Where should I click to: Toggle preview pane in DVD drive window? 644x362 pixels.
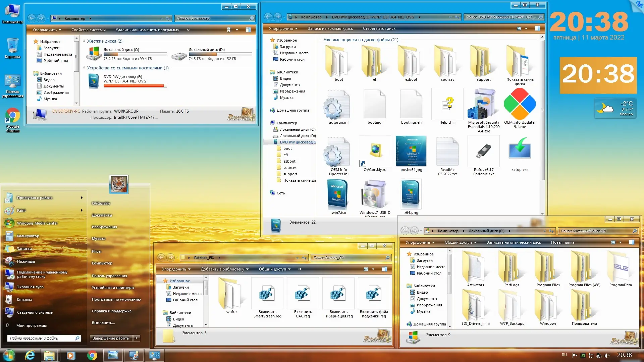537,28
